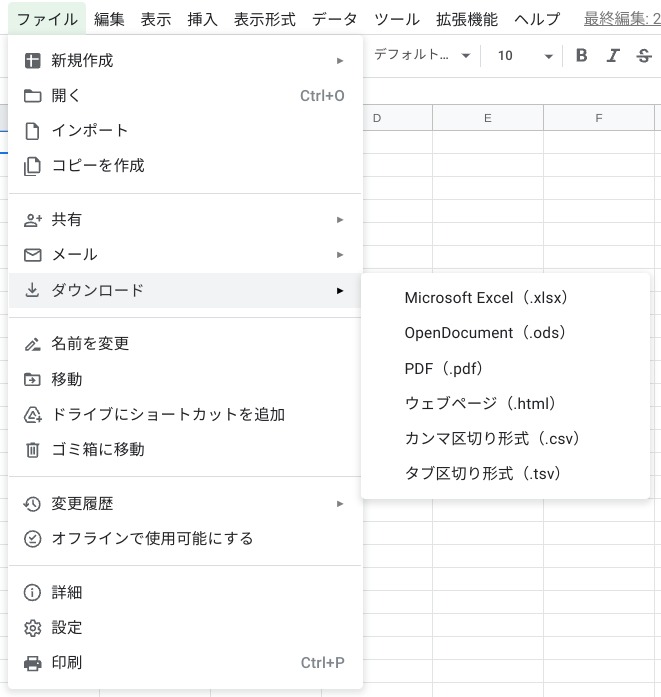
Task: Open the 挿入 menu in menu bar
Action: click(x=202, y=19)
